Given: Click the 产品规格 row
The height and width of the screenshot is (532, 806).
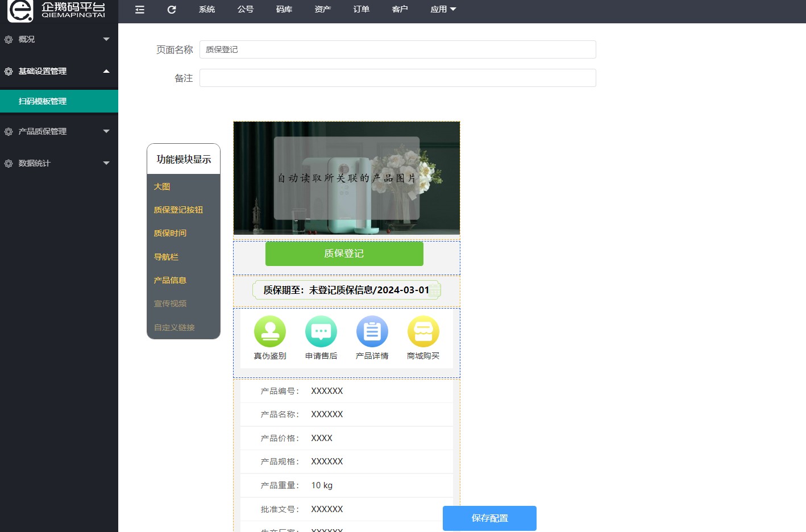Looking at the screenshot, I should (347, 462).
